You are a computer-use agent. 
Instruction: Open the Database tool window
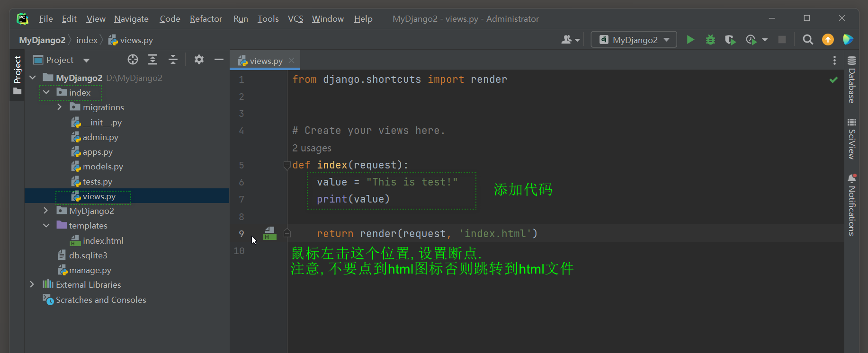point(851,79)
